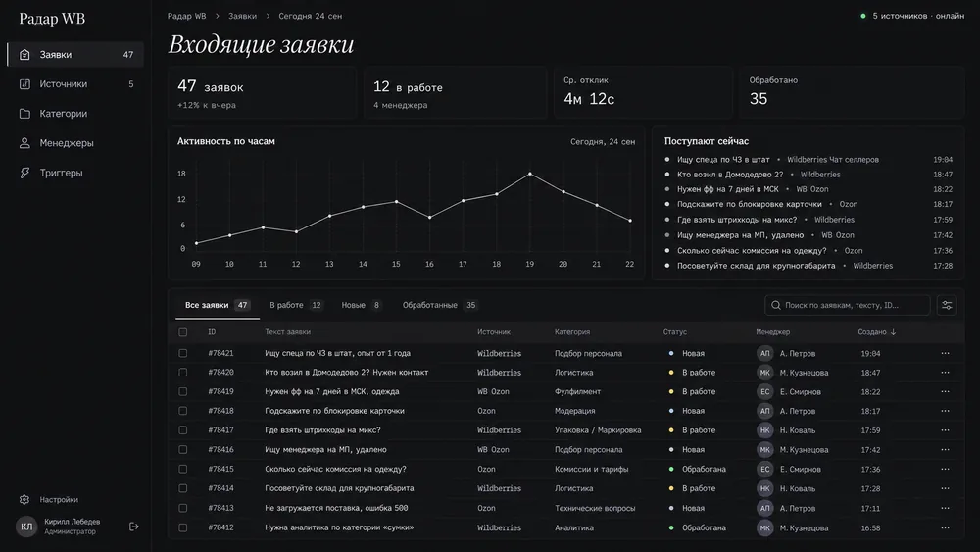The width and height of the screenshot is (980, 552).
Task: Switch to the Все заявки tab
Action: (217, 305)
